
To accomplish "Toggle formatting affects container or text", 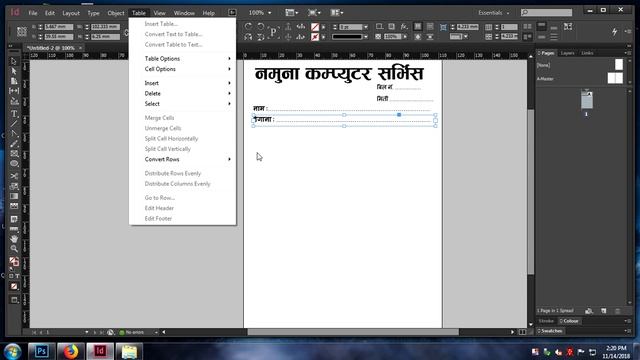I will (14, 276).
